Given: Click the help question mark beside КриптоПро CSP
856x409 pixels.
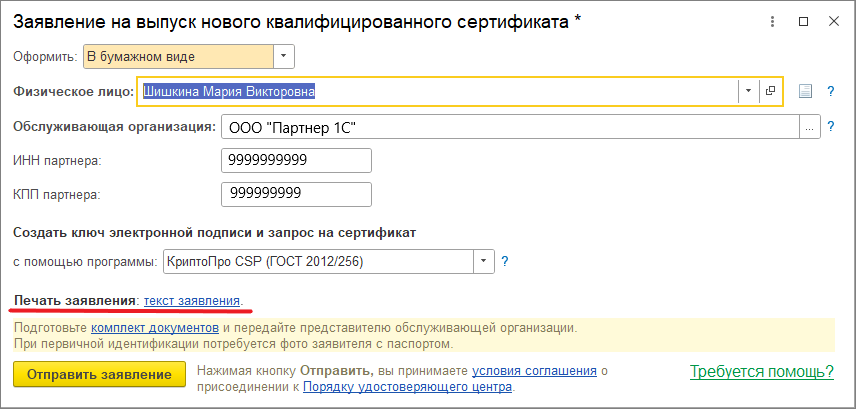Looking at the screenshot, I should pos(505,262).
